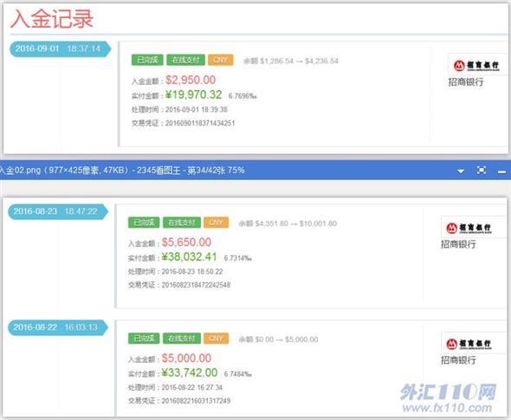
Task: Click the green 已完成 tag on the $5,650.00 record
Action: point(144,223)
